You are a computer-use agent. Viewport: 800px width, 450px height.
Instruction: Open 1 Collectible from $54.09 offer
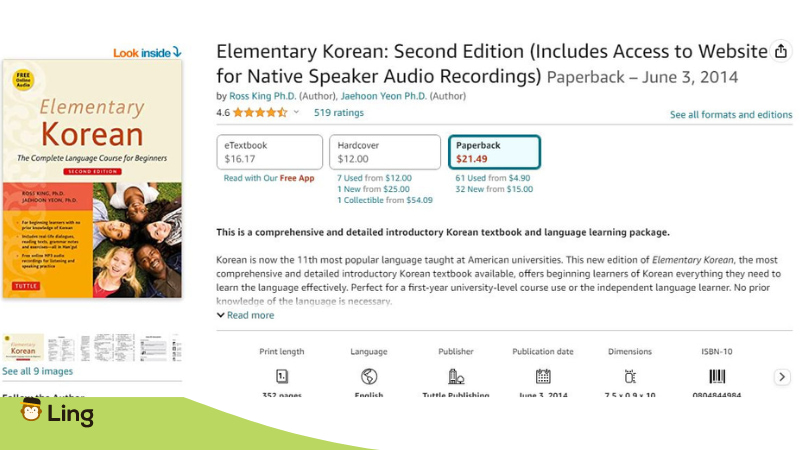coord(385,200)
